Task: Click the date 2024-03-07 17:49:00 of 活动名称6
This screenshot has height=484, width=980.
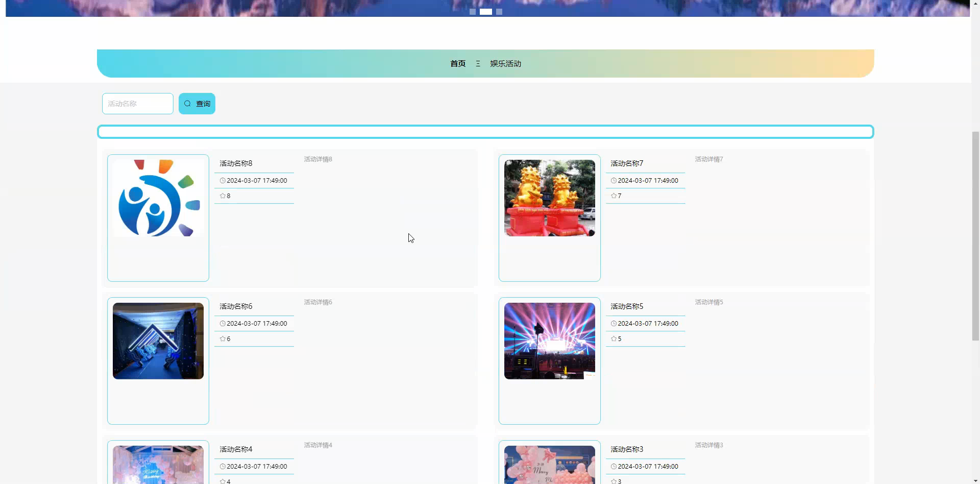Action: coord(257,324)
